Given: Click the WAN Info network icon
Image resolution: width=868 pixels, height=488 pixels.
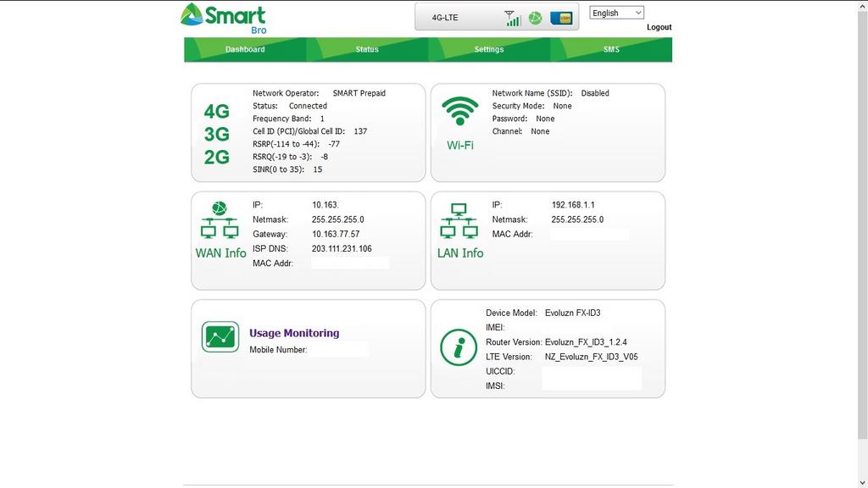Looking at the screenshot, I should coord(220,219).
